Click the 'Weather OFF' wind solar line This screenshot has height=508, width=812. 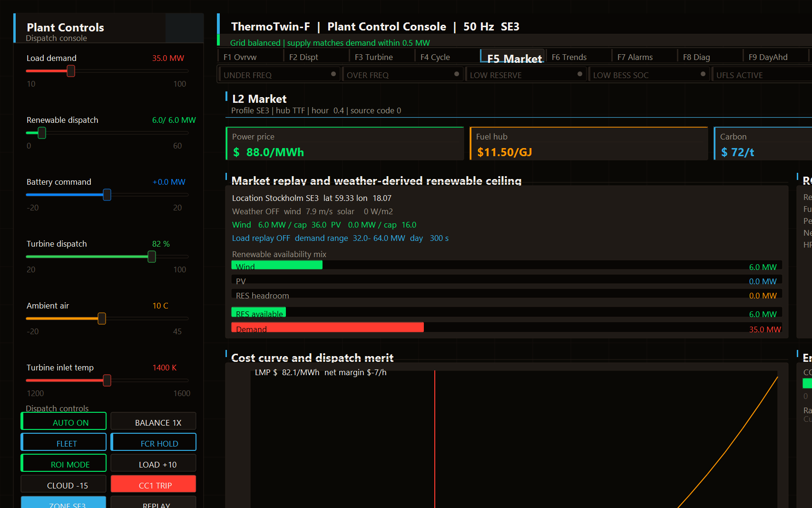click(x=312, y=211)
